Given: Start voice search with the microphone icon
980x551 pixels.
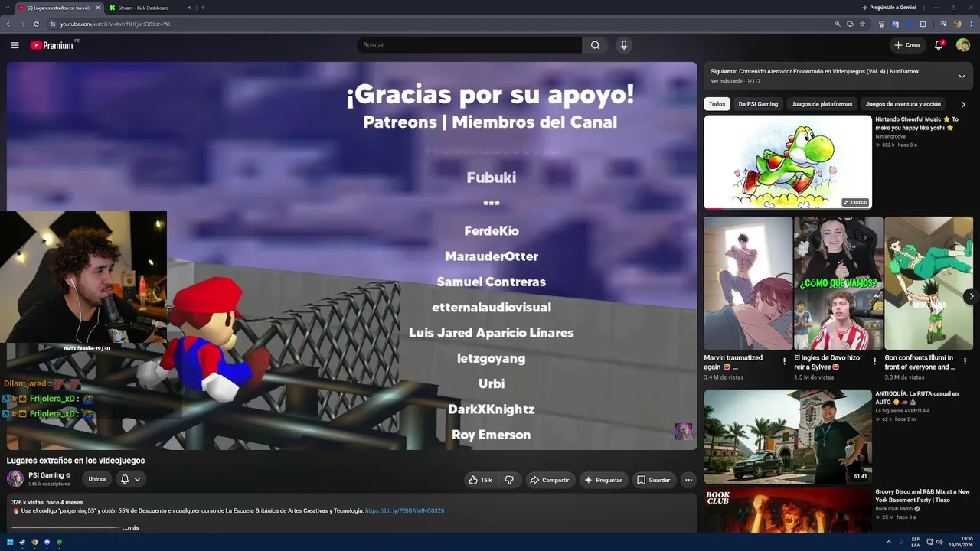Looking at the screenshot, I should (x=624, y=45).
